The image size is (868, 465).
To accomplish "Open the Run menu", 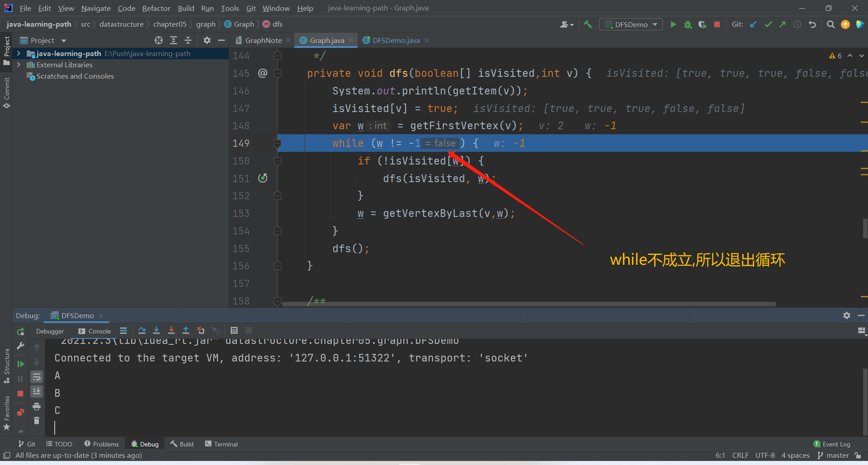I will (x=208, y=8).
